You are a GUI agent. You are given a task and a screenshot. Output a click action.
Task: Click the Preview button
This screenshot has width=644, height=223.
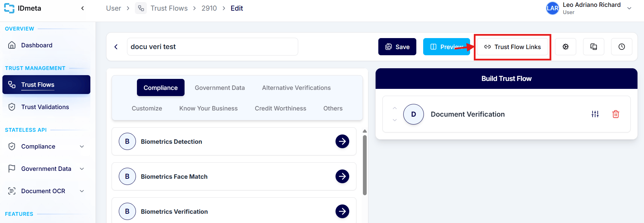[446, 47]
